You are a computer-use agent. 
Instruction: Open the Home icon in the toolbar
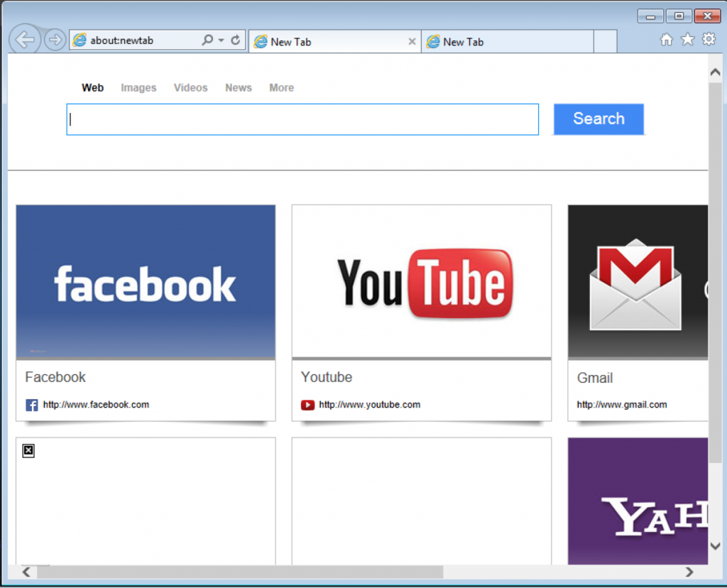click(x=666, y=40)
